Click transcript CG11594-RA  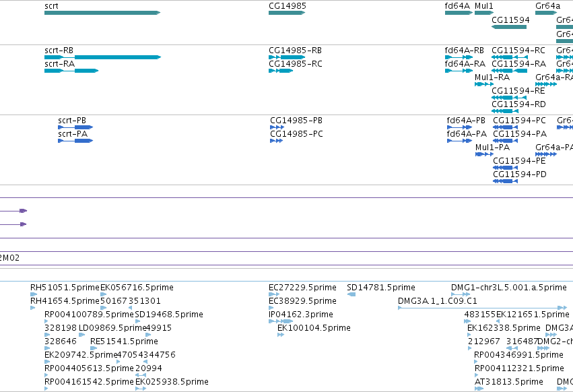510,71
